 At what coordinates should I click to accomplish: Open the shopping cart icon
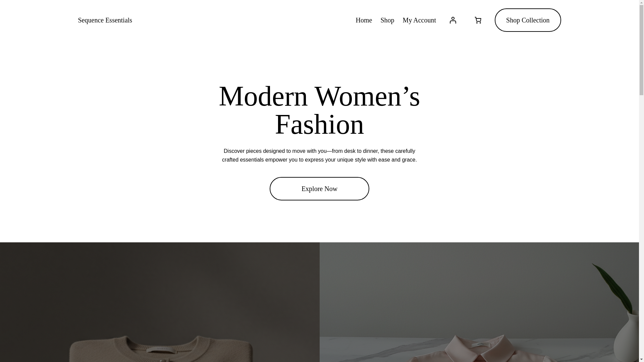pyautogui.click(x=478, y=20)
